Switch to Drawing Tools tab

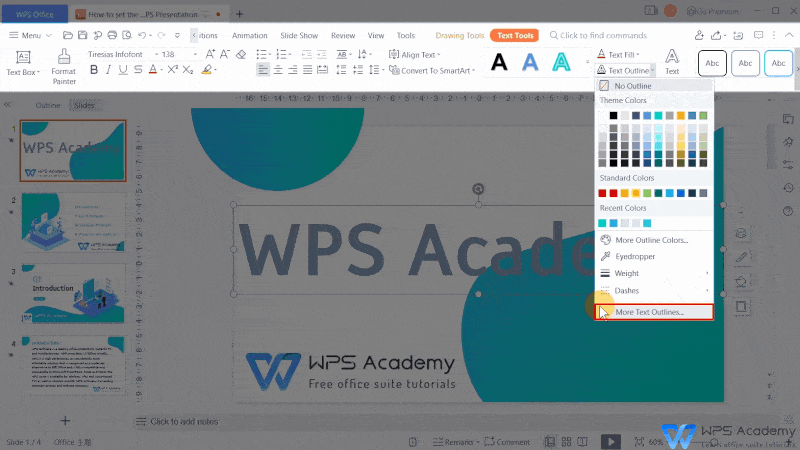pos(460,36)
